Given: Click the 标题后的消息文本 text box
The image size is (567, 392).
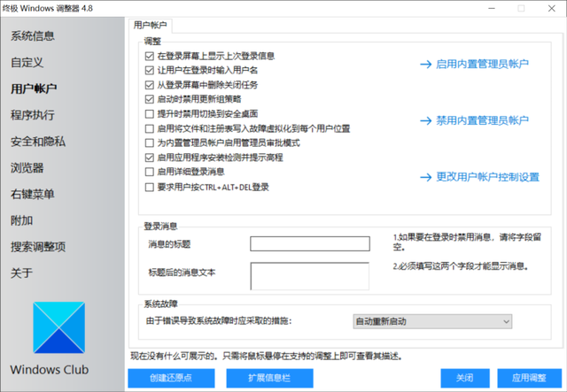Looking at the screenshot, I should click(310, 276).
